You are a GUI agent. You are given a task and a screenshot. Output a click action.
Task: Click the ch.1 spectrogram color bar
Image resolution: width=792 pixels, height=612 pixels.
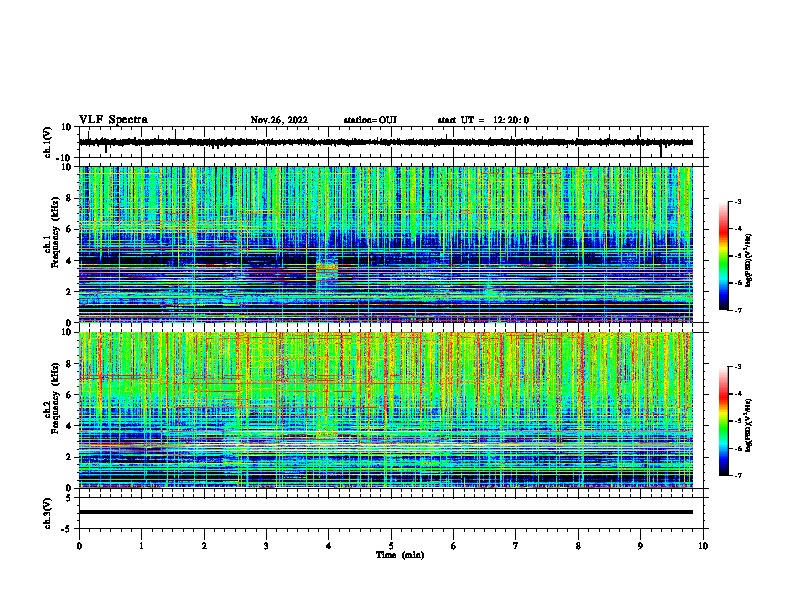(724, 256)
